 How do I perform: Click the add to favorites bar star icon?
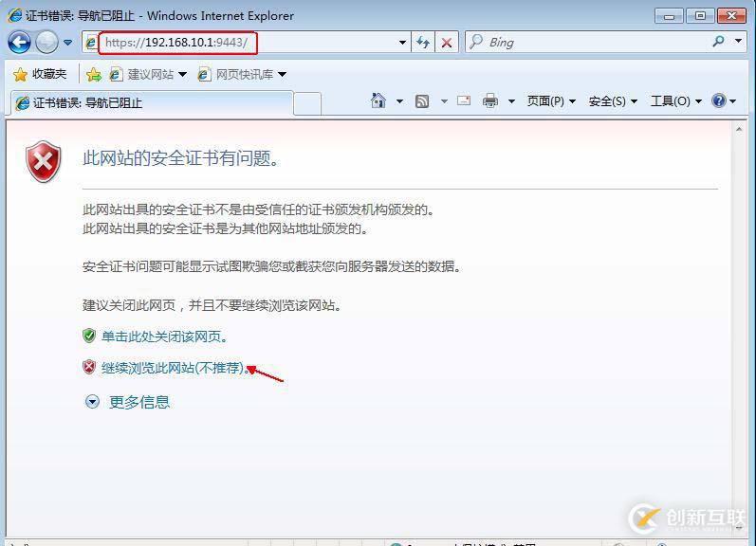point(94,74)
